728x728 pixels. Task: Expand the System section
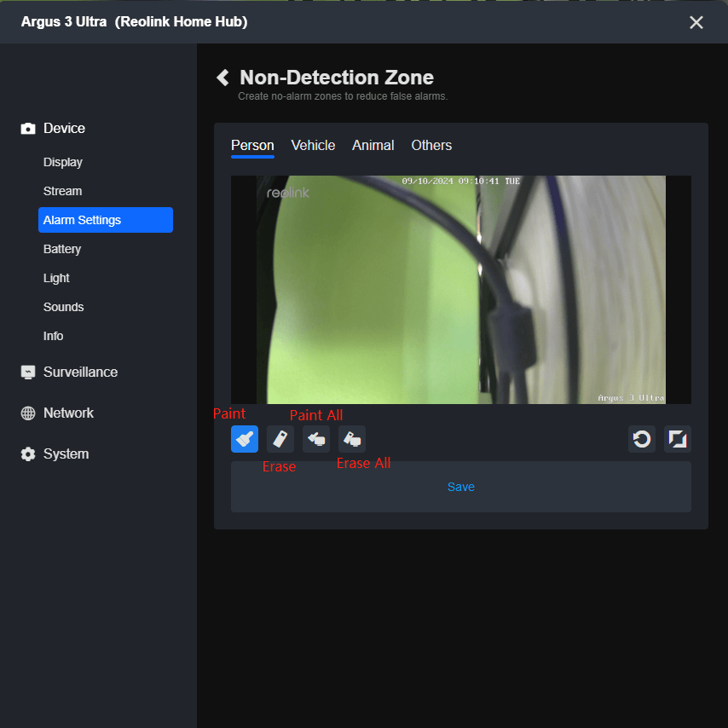point(66,454)
